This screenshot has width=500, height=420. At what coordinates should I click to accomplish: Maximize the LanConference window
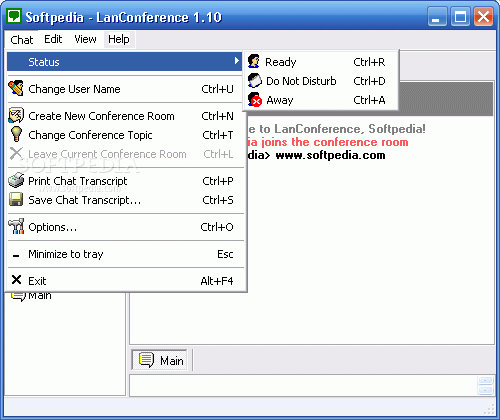(x=460, y=17)
